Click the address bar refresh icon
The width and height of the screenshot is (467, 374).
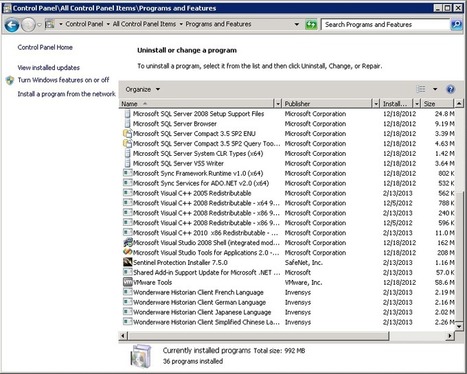point(311,25)
